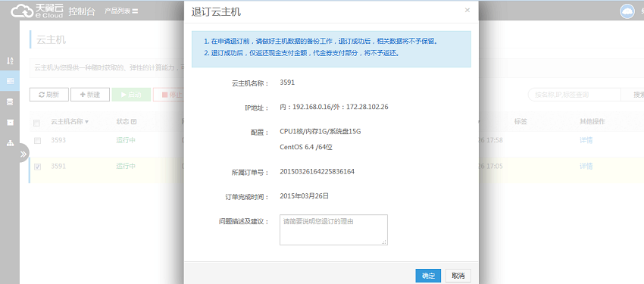Open the archive box icon in sidebar
This screenshot has width=644, height=284.
pos(11,122)
